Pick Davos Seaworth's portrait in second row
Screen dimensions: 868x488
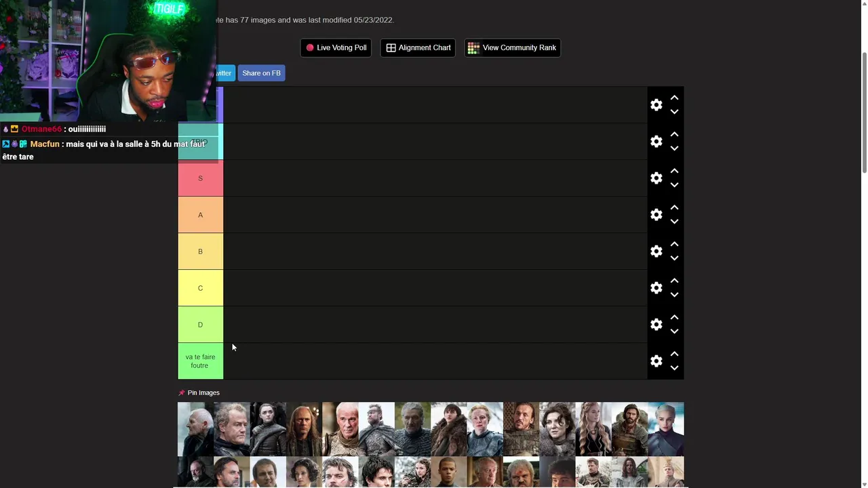(x=195, y=472)
